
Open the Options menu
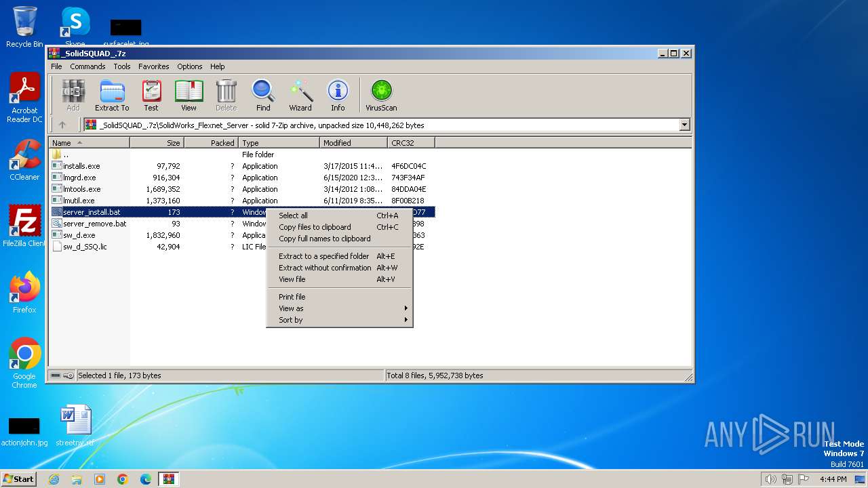[190, 66]
